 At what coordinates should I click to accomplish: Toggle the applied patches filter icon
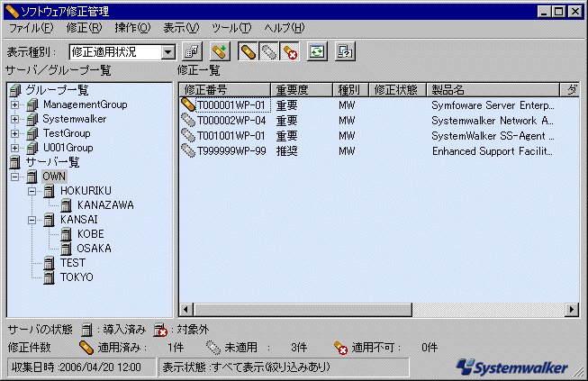pos(248,51)
